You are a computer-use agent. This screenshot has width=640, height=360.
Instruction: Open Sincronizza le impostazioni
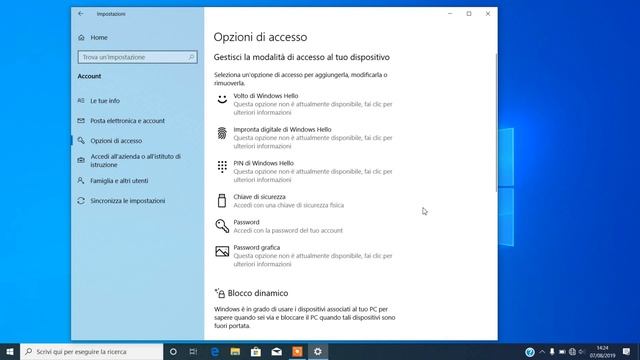point(128,200)
